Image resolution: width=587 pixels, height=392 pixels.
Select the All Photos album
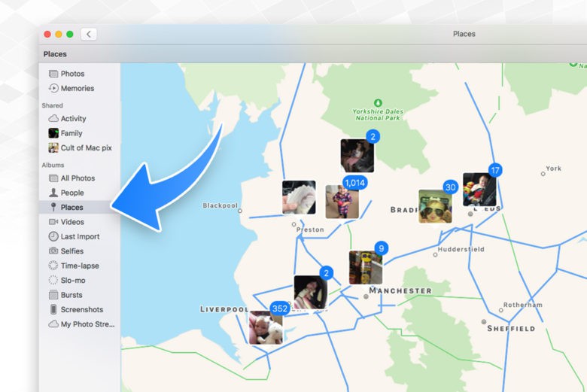78,178
